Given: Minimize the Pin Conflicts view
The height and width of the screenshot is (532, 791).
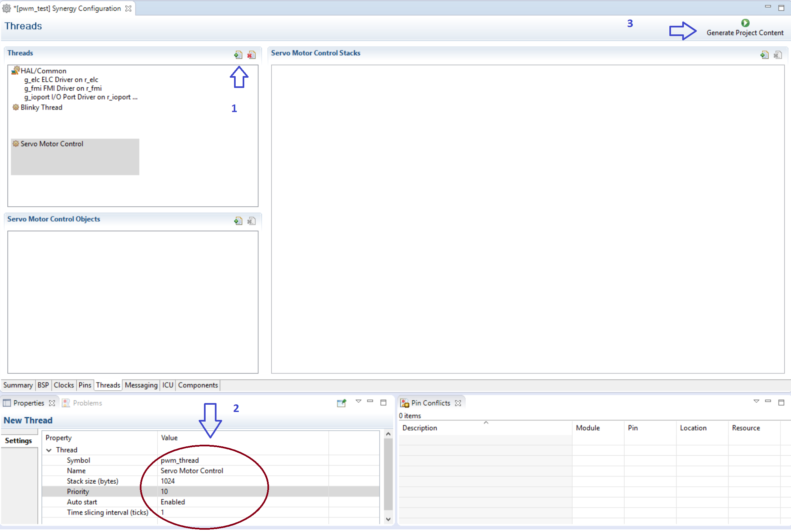Looking at the screenshot, I should pos(769,401).
